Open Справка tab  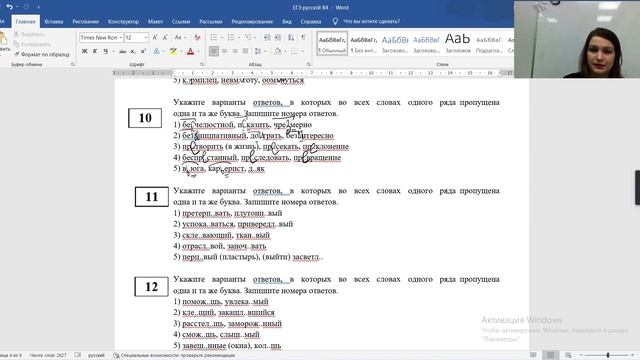[x=311, y=22]
